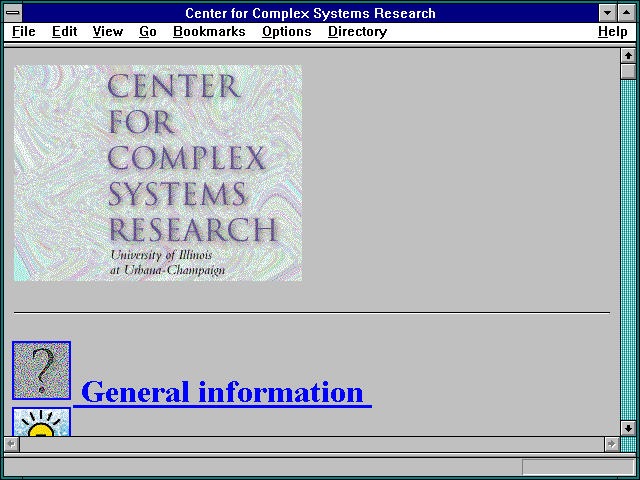Open the File menu

tap(24, 32)
